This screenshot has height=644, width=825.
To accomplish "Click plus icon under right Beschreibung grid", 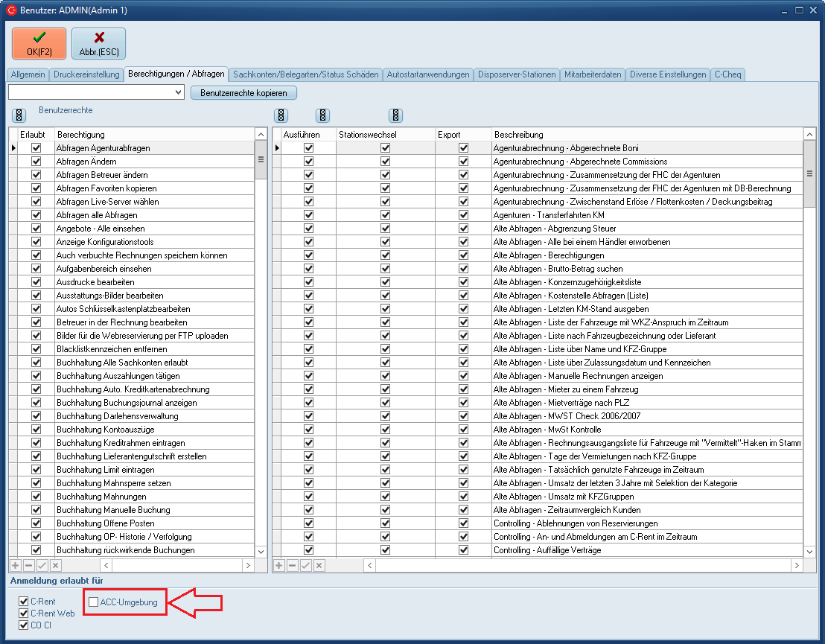I will tap(279, 566).
